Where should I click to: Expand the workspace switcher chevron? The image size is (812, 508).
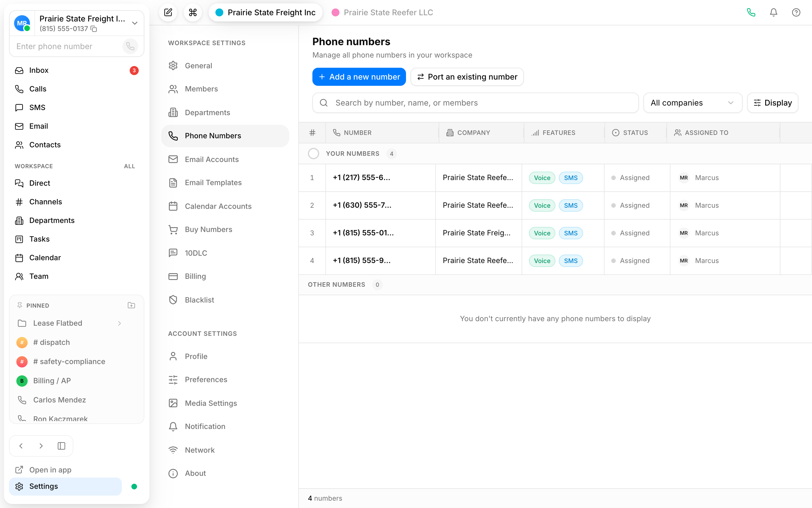[x=134, y=23]
